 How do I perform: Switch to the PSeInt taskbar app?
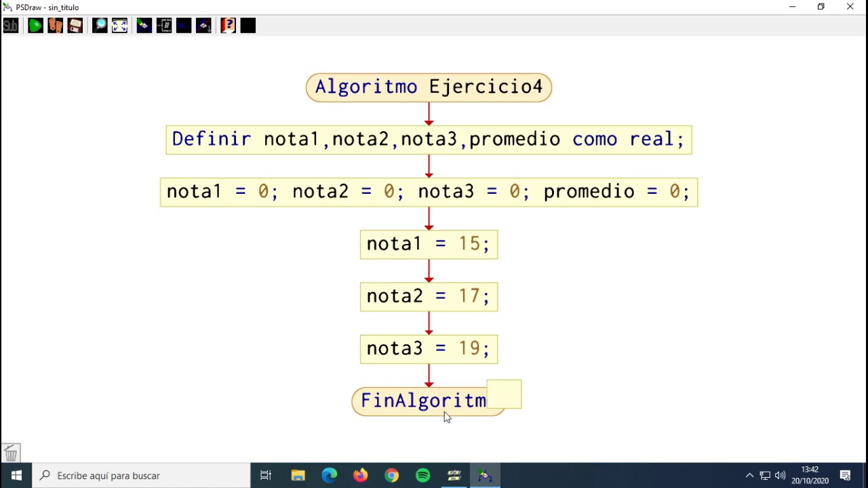[454, 476]
